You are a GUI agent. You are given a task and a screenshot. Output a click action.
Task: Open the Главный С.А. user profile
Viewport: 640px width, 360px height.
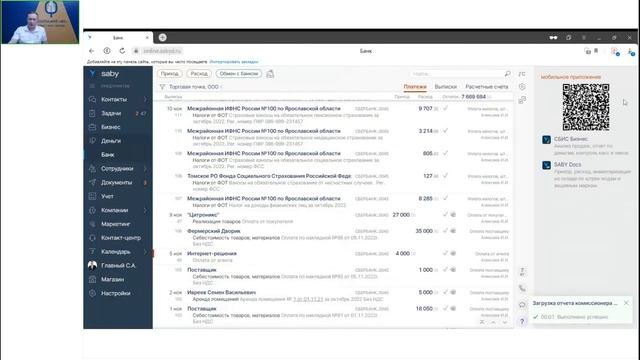[118, 265]
